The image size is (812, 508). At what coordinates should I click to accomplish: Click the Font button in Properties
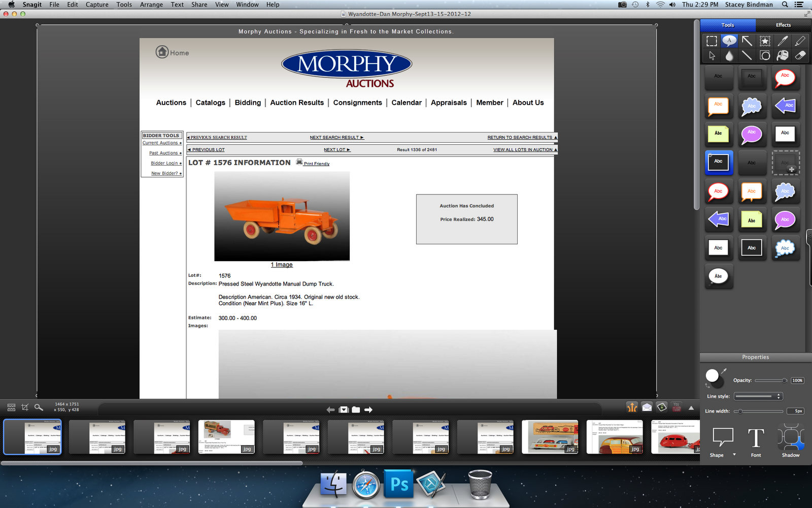tap(756, 441)
